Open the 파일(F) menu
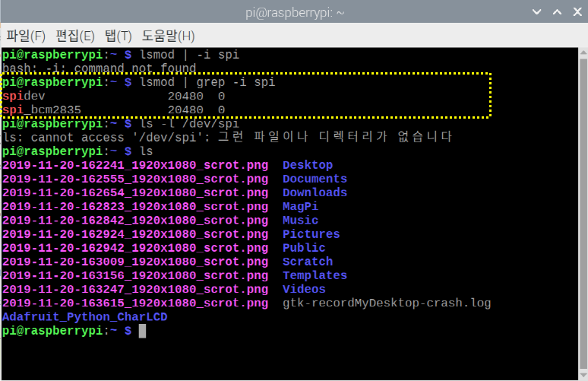This screenshot has height=381, width=588. tap(26, 36)
